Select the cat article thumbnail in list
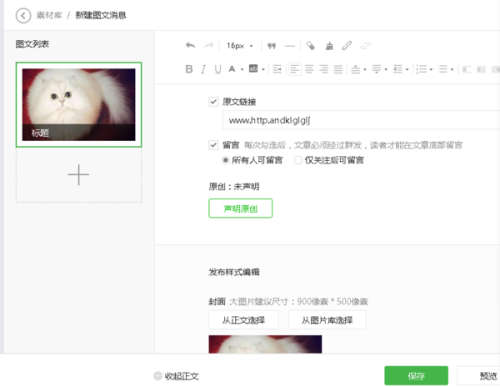 pyautogui.click(x=79, y=105)
